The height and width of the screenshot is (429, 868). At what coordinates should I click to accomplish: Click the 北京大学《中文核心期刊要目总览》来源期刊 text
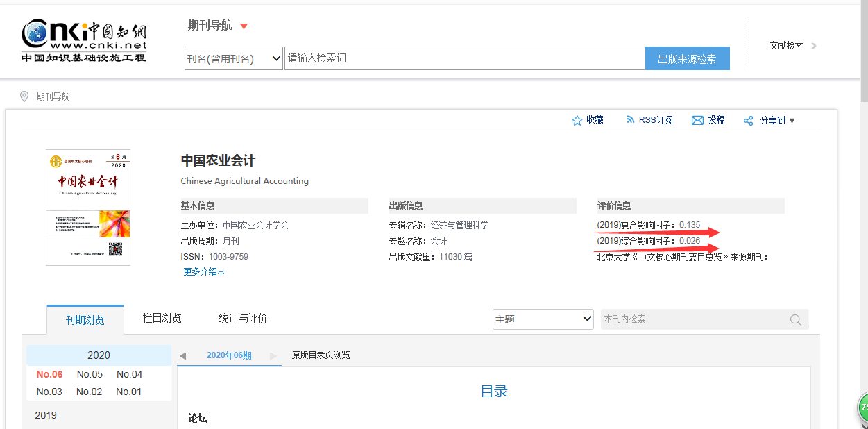click(683, 257)
